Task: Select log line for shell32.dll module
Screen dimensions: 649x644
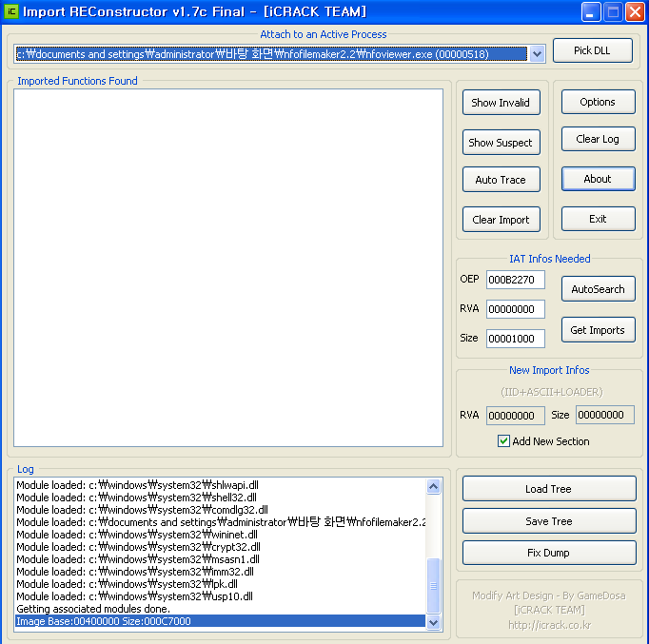Action: coord(220,498)
